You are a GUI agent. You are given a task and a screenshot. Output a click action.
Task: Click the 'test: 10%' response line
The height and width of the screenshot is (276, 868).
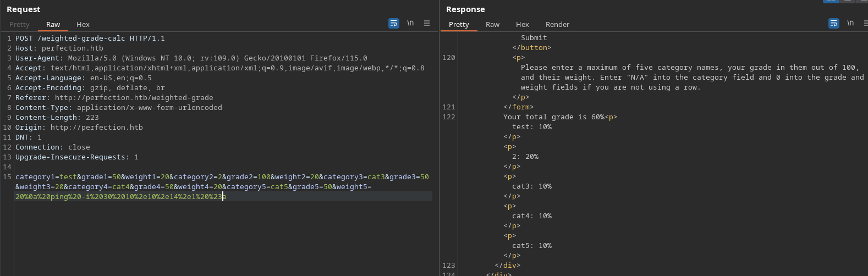click(x=532, y=126)
